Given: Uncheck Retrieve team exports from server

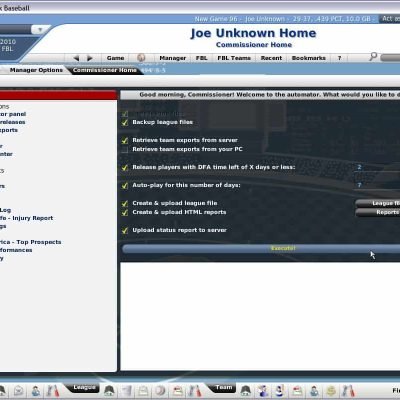Looking at the screenshot, I should click(x=125, y=140).
